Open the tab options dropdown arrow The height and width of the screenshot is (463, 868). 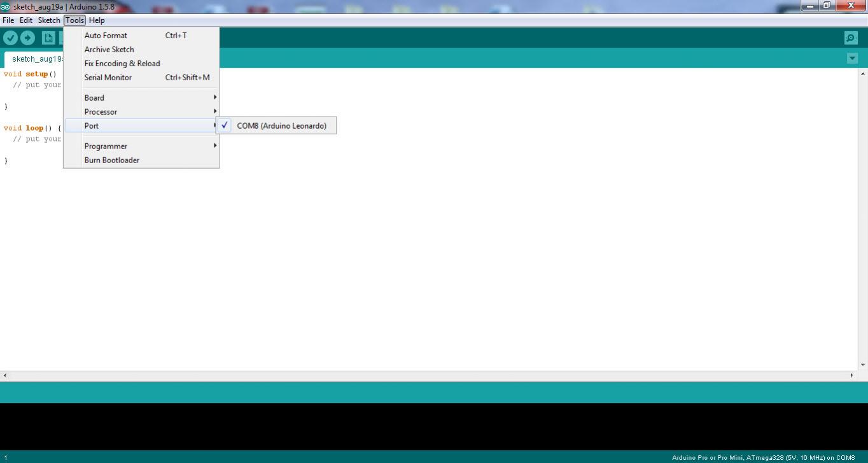852,59
